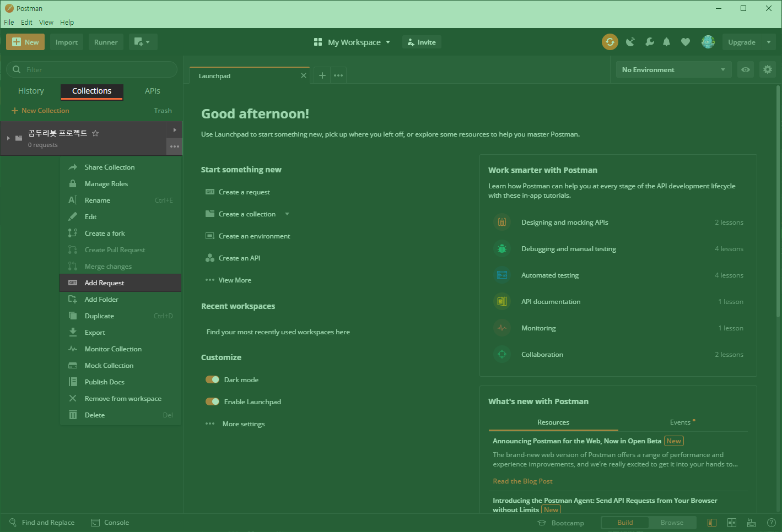
Task: Choose Manage Roles menu entry
Action: coord(121,184)
